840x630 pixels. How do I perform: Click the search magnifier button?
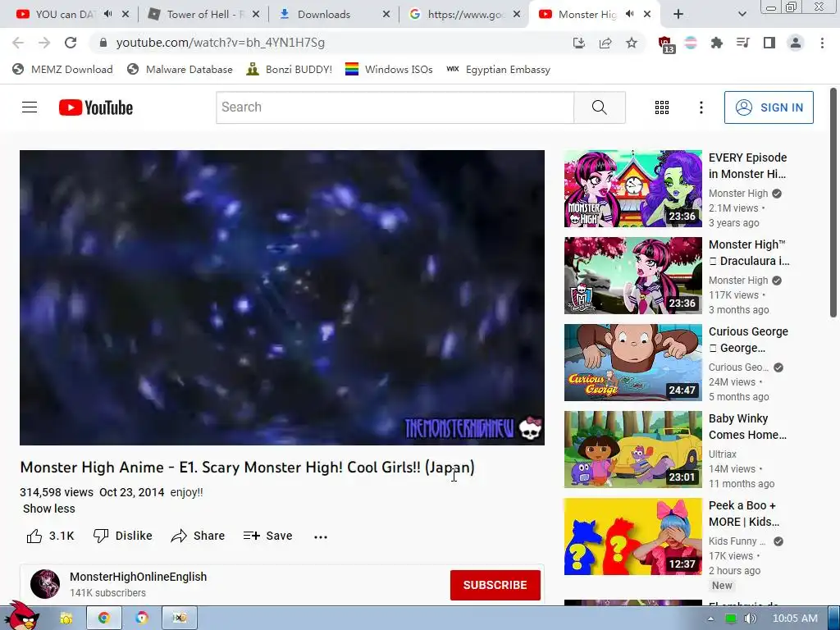600,107
